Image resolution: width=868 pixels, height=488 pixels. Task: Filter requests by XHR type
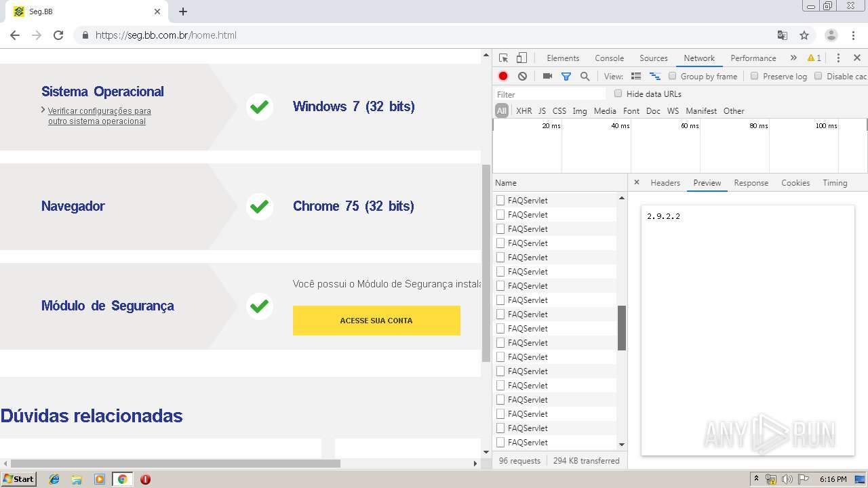524,111
